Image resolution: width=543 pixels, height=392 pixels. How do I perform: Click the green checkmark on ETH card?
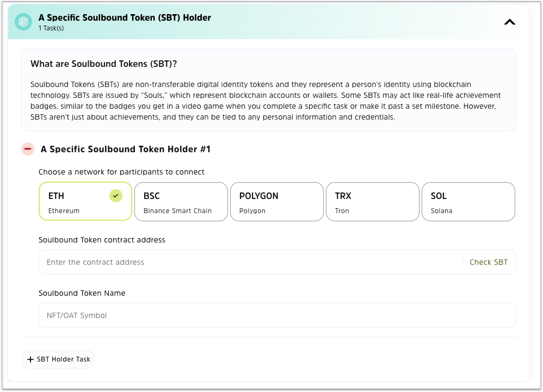pos(116,196)
